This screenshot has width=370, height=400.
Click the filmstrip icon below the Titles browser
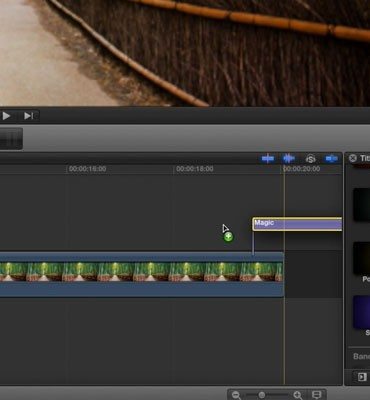[x=362, y=377]
